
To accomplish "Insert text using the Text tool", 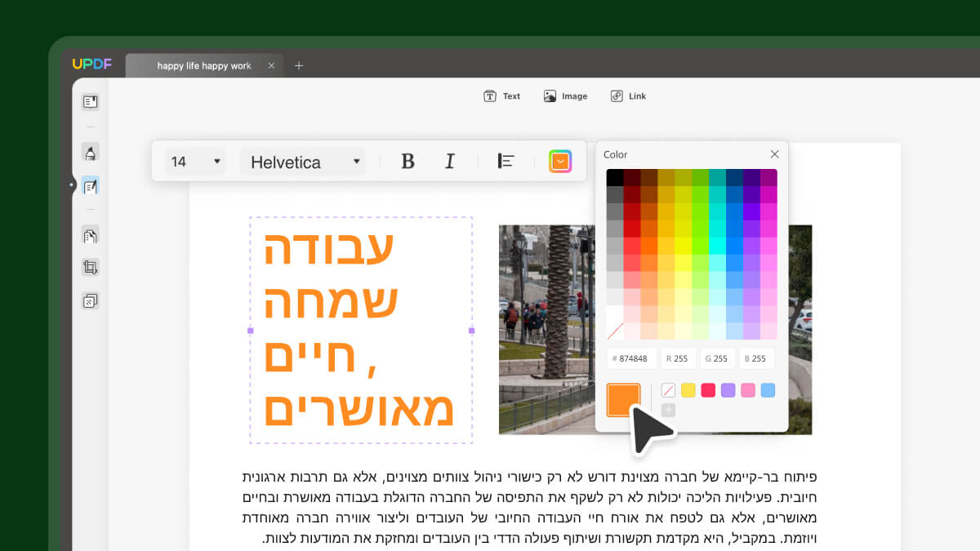I will (x=501, y=96).
